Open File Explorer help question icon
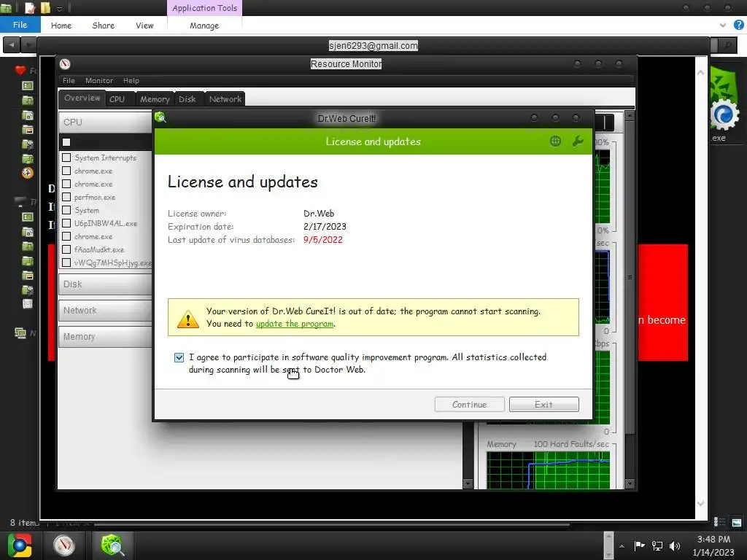 coord(738,25)
